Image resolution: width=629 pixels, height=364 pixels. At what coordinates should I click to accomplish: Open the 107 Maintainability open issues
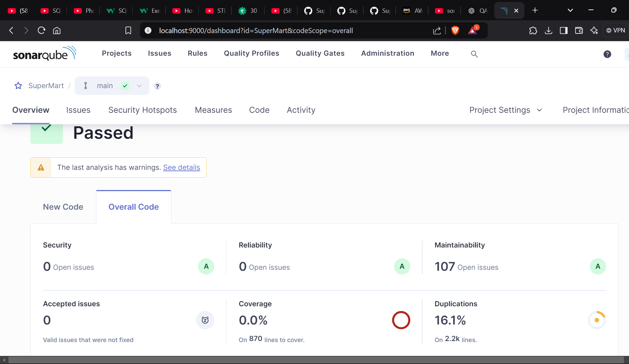(x=444, y=267)
